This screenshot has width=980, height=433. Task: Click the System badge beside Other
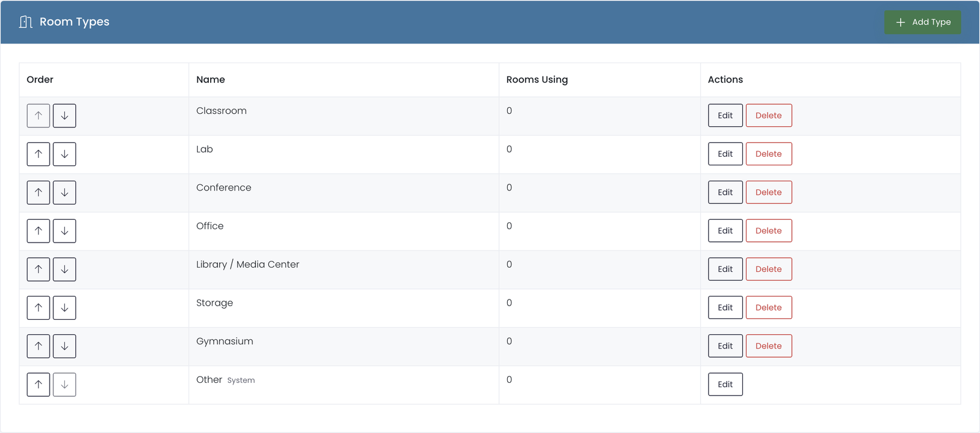pyautogui.click(x=241, y=380)
